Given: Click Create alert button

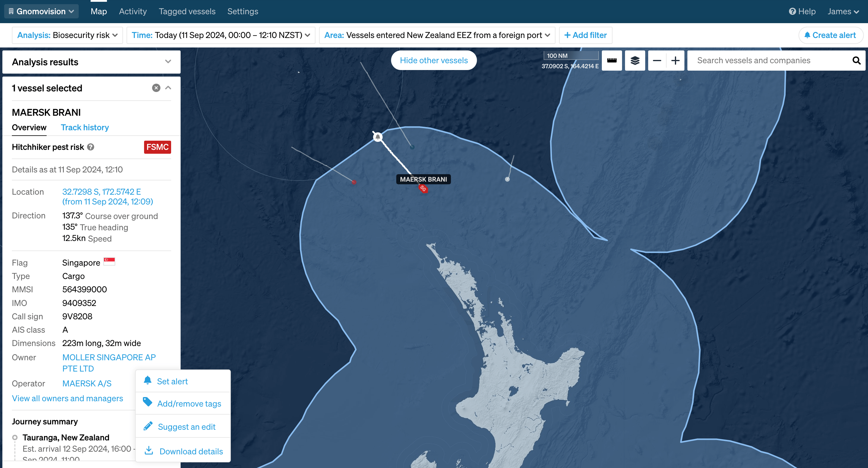Looking at the screenshot, I should coord(830,35).
